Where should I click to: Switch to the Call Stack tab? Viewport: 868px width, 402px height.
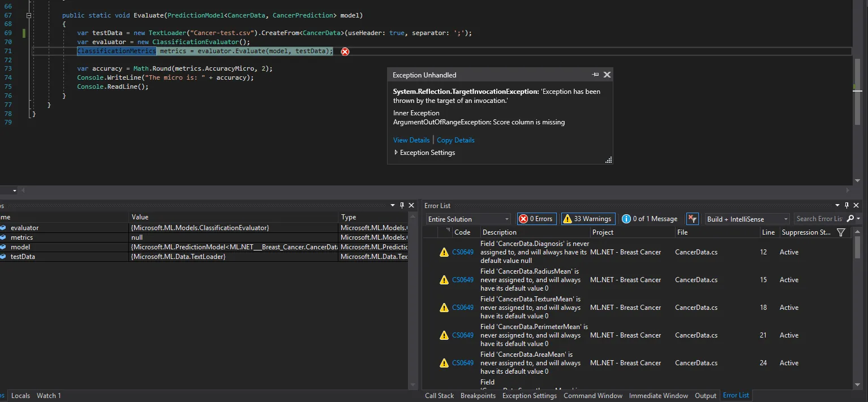tap(439, 396)
